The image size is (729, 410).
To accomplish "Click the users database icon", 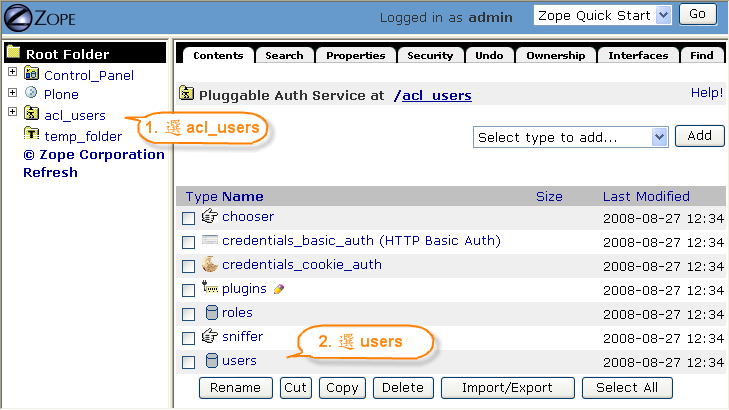I will click(212, 360).
